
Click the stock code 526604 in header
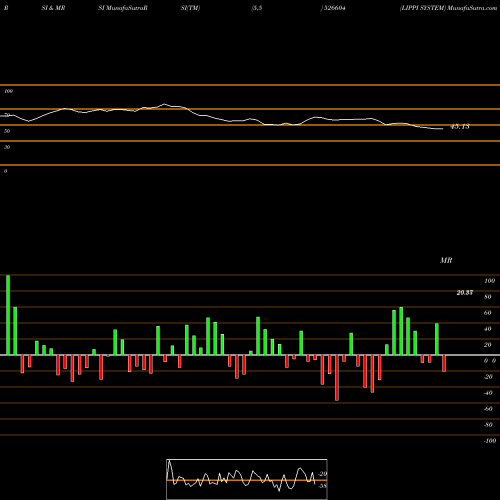335,8
